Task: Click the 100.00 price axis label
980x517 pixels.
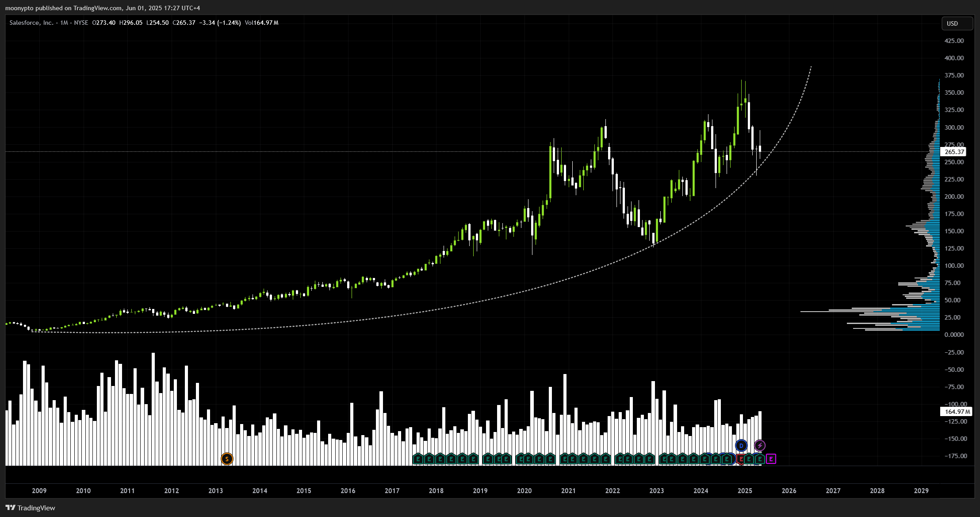Action: tap(954, 266)
